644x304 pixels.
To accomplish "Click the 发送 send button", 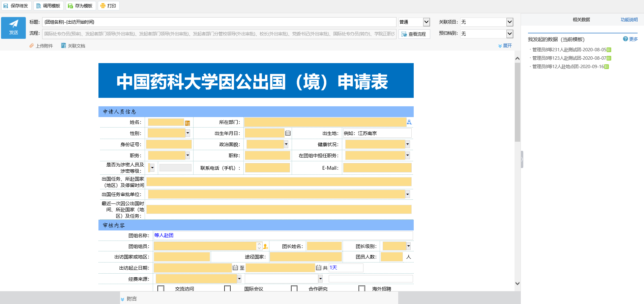I will click(13, 28).
